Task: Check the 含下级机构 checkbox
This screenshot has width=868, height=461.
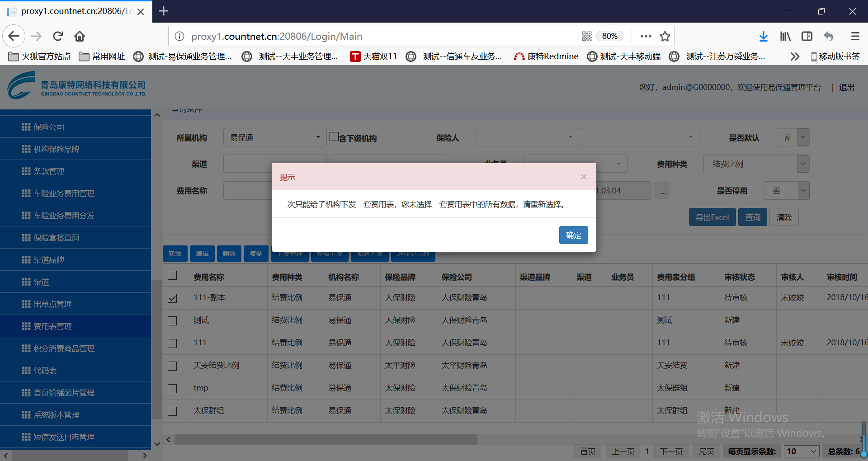Action: tap(334, 136)
